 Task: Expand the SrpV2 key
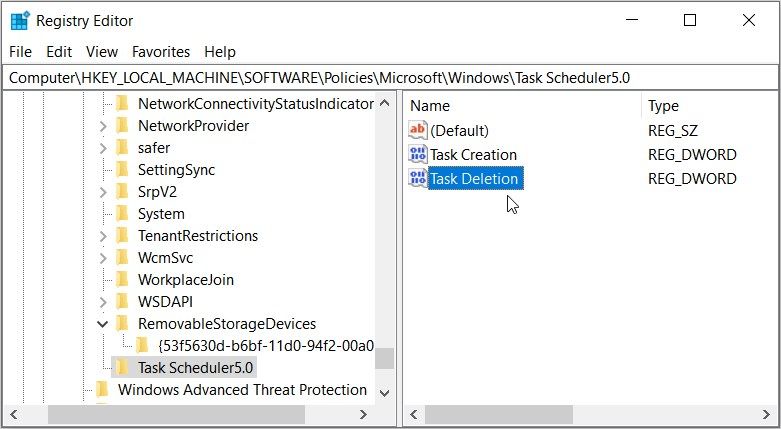pos(102,192)
